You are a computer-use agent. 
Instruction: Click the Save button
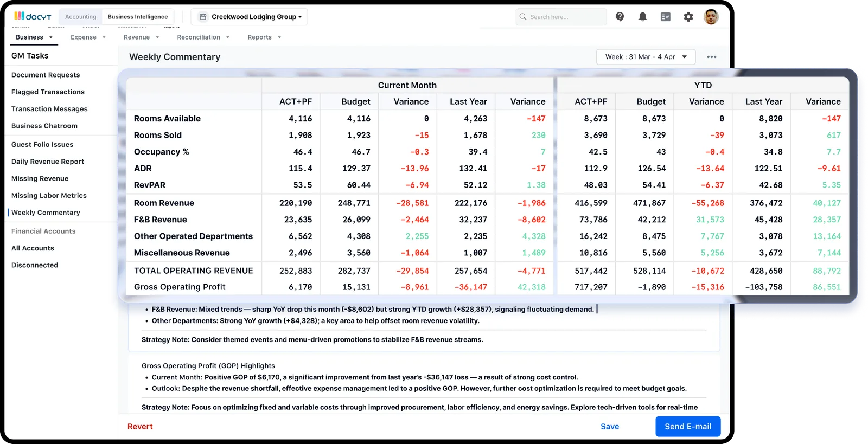tap(610, 427)
